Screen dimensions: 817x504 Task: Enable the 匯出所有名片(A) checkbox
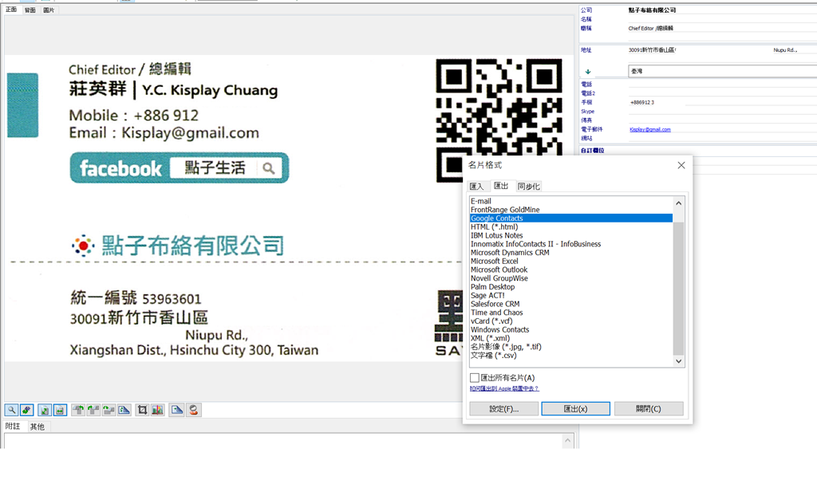(475, 378)
